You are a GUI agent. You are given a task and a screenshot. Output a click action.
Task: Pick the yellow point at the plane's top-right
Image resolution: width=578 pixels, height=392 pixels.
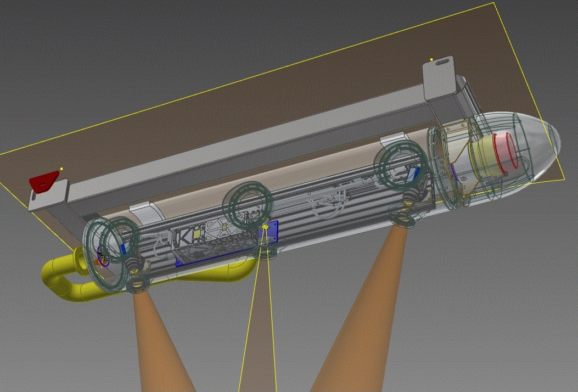[x=431, y=59]
